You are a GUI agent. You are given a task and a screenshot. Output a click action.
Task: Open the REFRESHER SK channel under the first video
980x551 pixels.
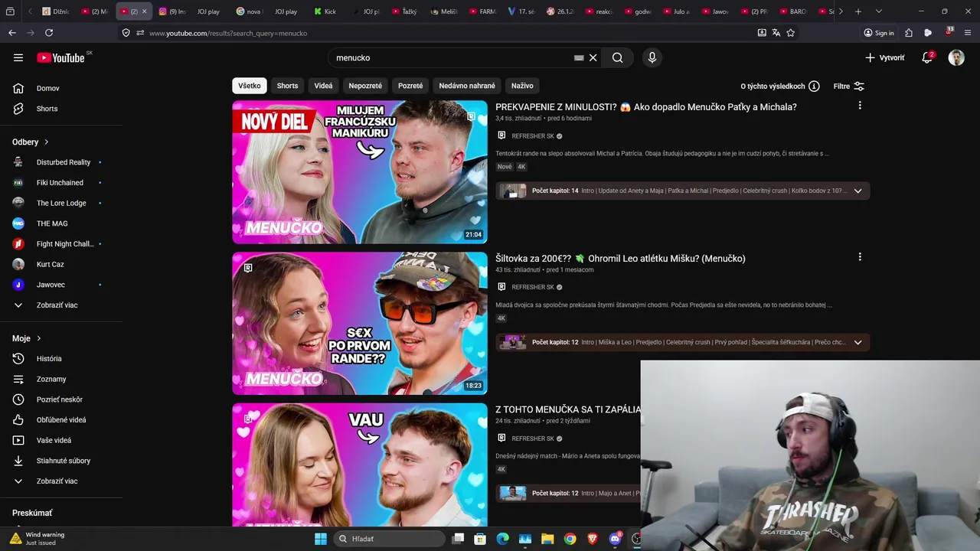click(532, 135)
